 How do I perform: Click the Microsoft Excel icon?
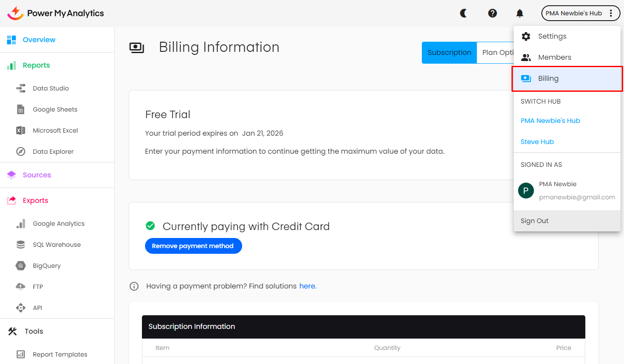point(21,130)
